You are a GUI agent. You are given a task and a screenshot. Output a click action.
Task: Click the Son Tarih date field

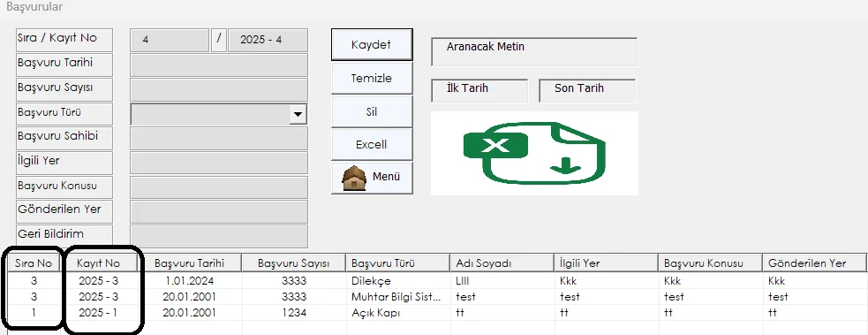click(x=587, y=90)
